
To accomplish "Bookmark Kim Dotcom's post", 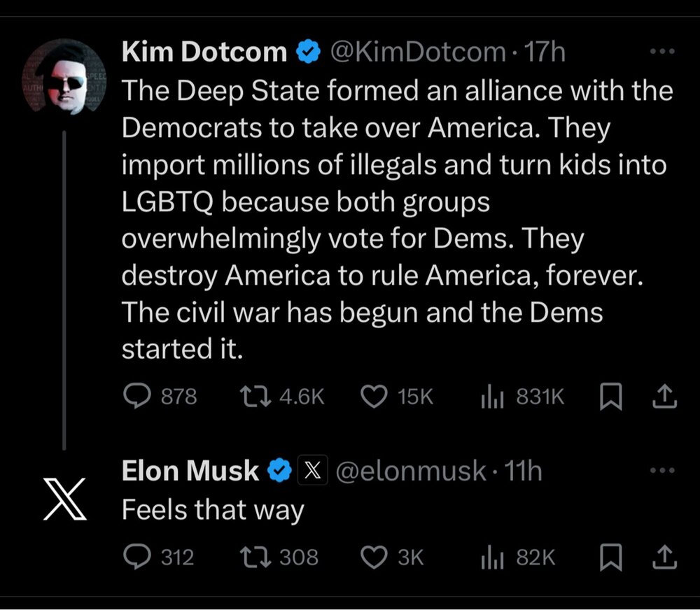I will [x=610, y=397].
